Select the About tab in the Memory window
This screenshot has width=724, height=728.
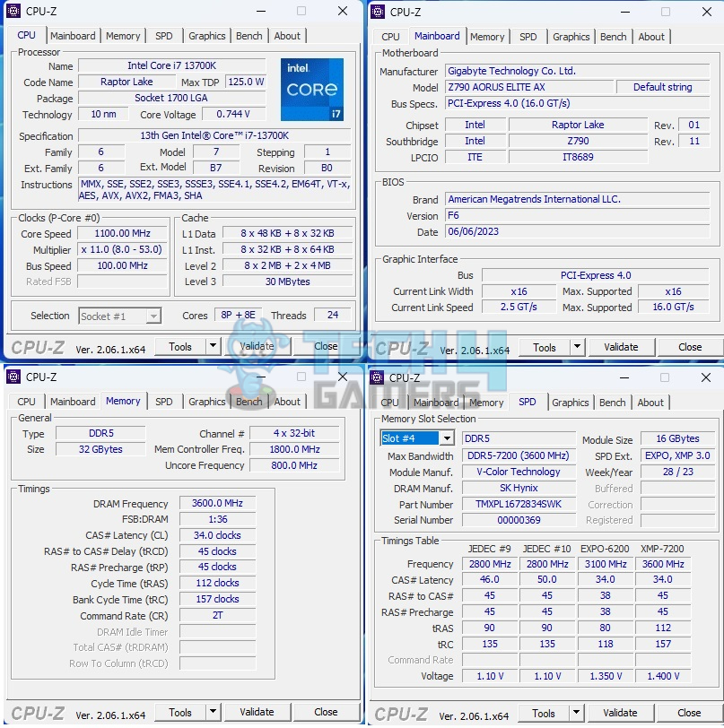tap(287, 402)
